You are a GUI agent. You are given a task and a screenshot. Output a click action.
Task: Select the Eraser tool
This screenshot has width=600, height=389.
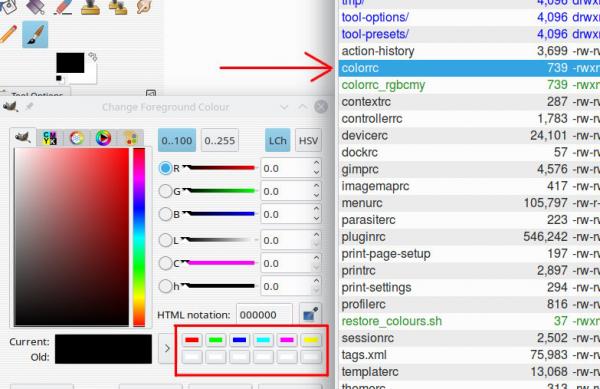point(63,7)
